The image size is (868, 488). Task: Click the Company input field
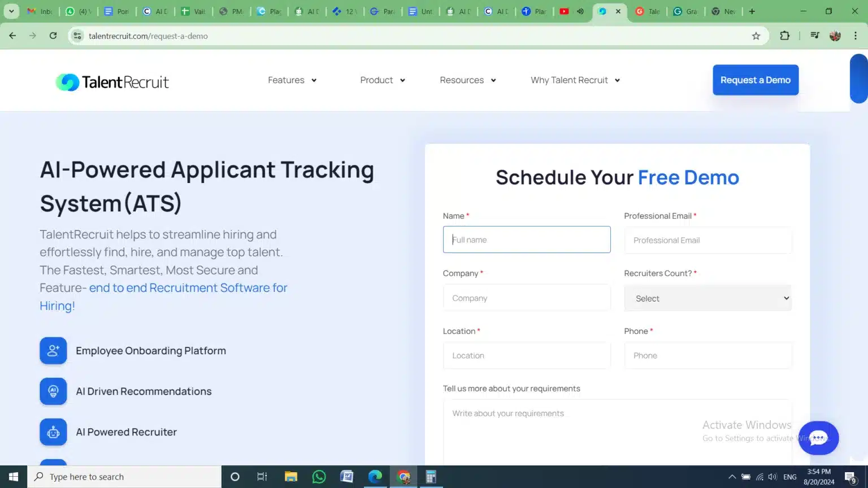pos(527,298)
